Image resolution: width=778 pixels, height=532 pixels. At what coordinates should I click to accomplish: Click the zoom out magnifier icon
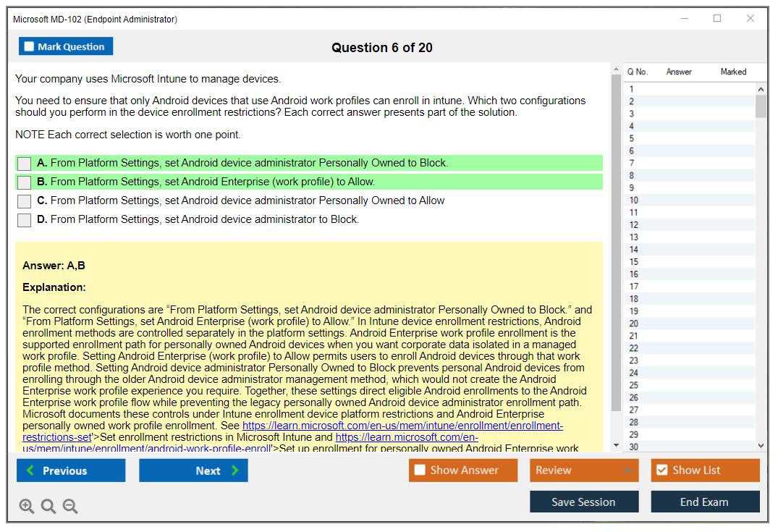coord(70,506)
